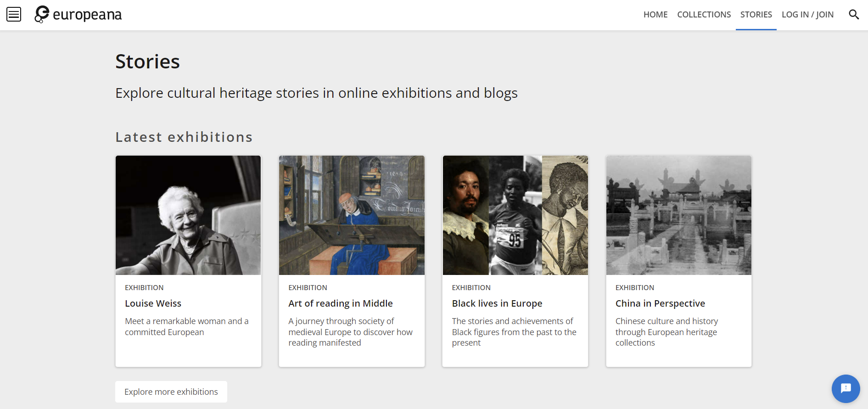This screenshot has height=409, width=868.
Task: Open the China in Perspective title
Action: coord(660,303)
